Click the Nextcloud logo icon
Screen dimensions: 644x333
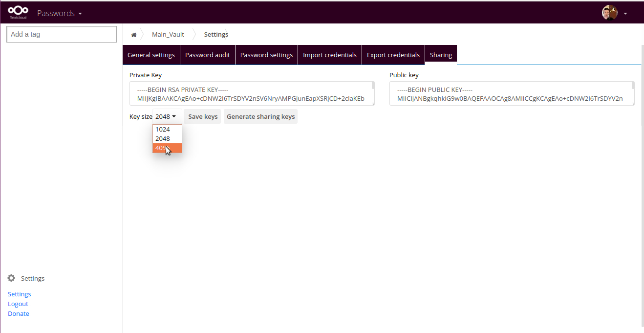[18, 12]
